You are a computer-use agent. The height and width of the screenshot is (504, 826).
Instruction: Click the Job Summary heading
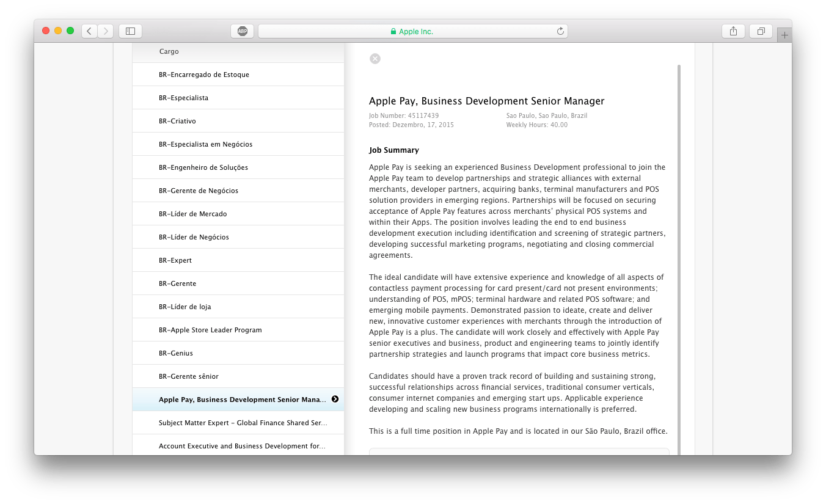pos(394,150)
